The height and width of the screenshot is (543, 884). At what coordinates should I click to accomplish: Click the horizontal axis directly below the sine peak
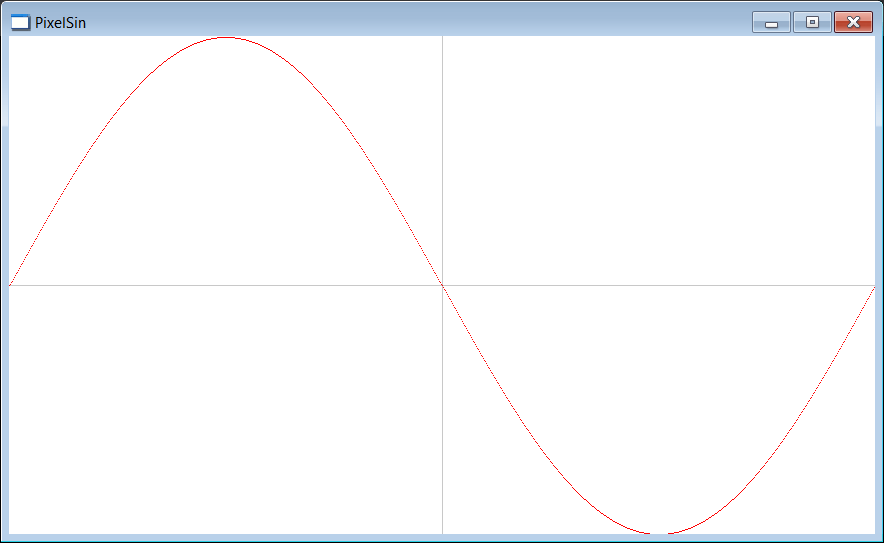click(226, 285)
